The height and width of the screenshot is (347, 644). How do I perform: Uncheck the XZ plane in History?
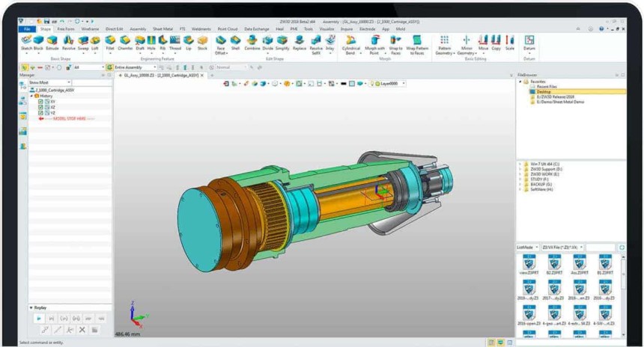pyautogui.click(x=41, y=108)
